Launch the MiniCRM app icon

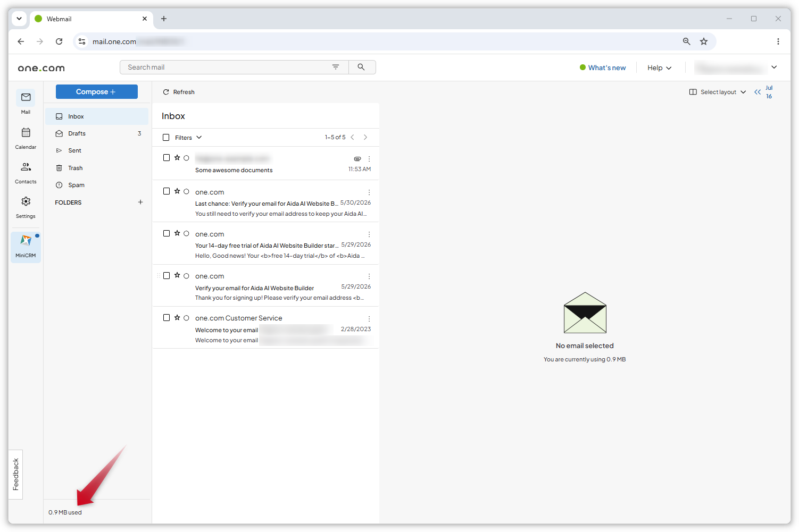click(x=26, y=247)
